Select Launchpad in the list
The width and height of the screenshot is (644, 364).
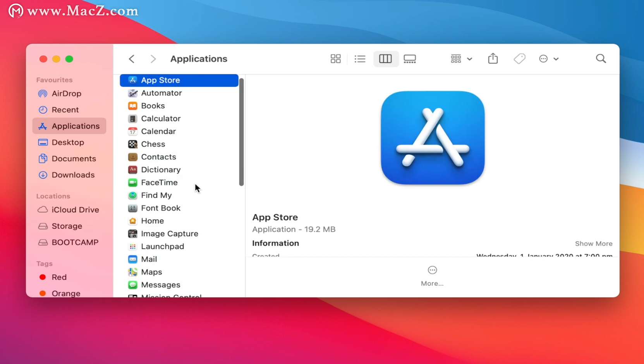point(179,246)
